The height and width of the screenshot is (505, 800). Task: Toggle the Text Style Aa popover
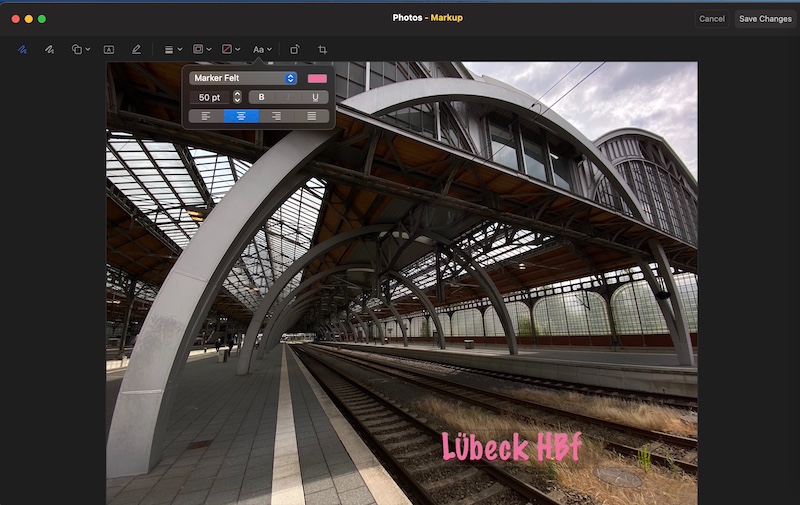[262, 49]
